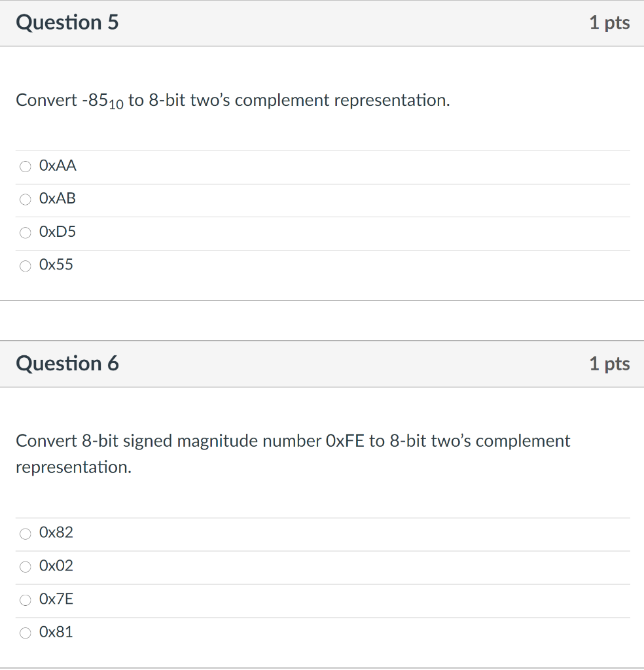
Task: Click the 0x02 answer label text
Action: click(x=56, y=566)
